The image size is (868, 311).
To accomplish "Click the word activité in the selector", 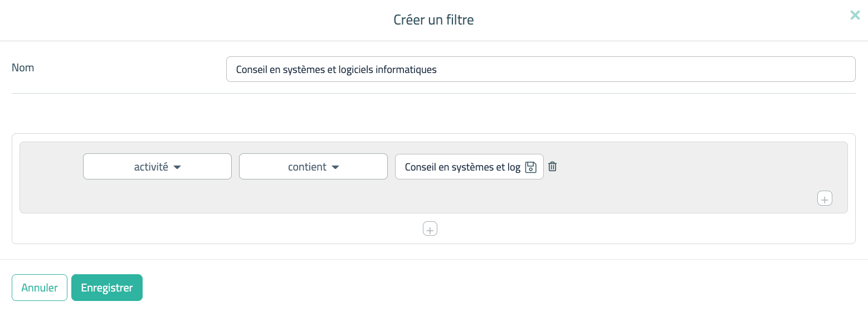I will (151, 167).
